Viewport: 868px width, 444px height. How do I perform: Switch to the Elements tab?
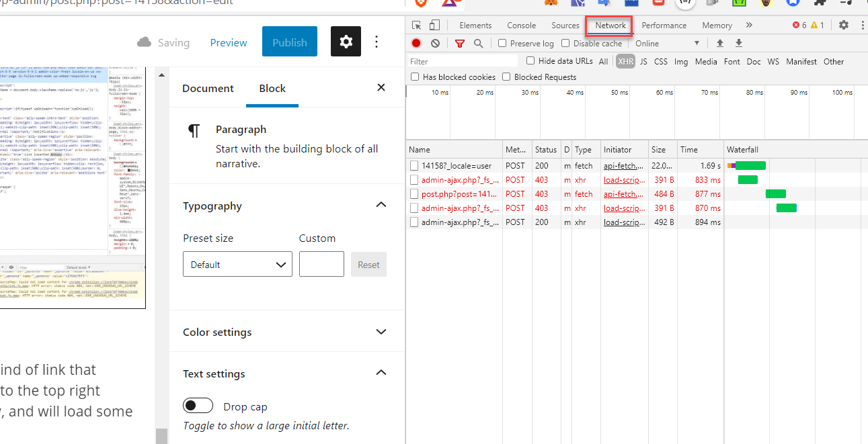tap(475, 26)
